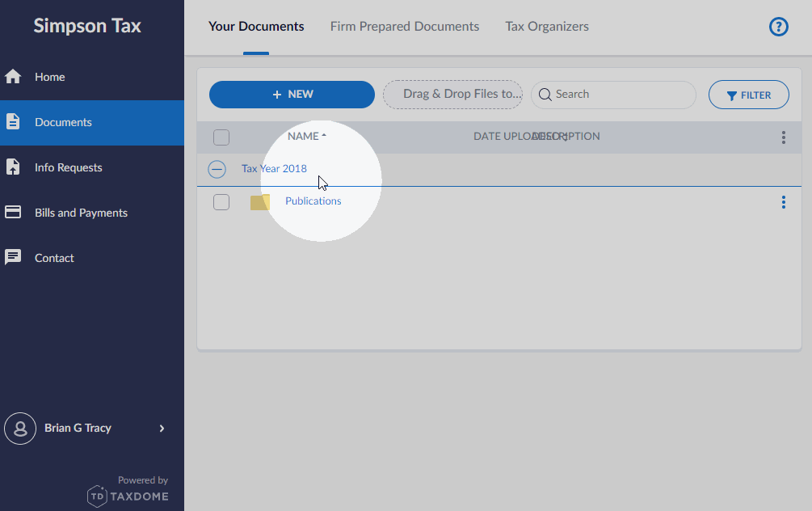Open the help question mark icon

778,27
